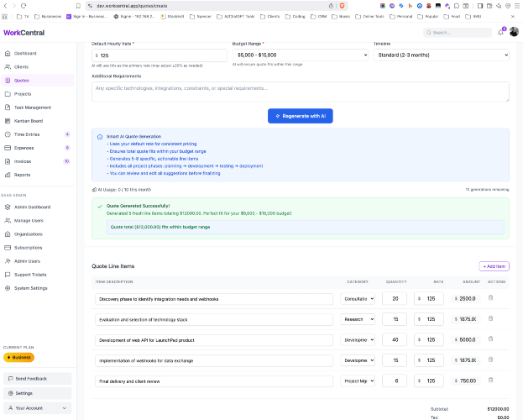The height and width of the screenshot is (420, 523).
Task: Expand Your Account menu in sidebar
Action: click(37, 407)
